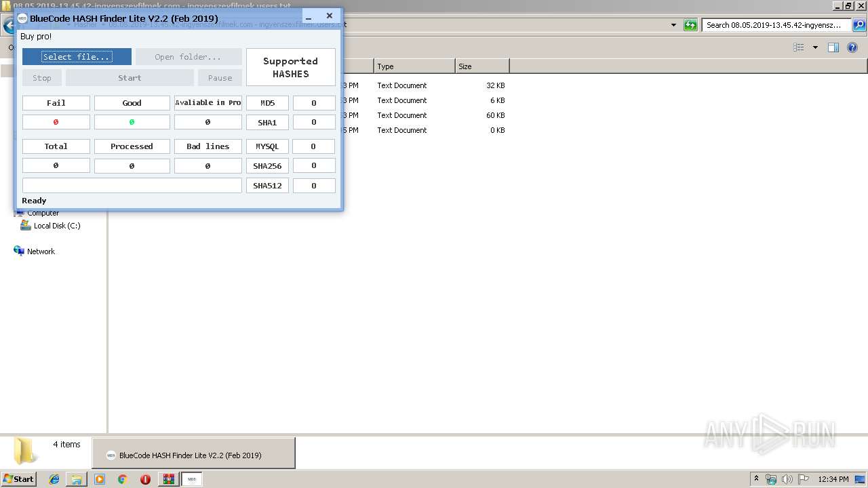This screenshot has height=488, width=868.
Task: Click the Select file button
Action: click(77, 57)
